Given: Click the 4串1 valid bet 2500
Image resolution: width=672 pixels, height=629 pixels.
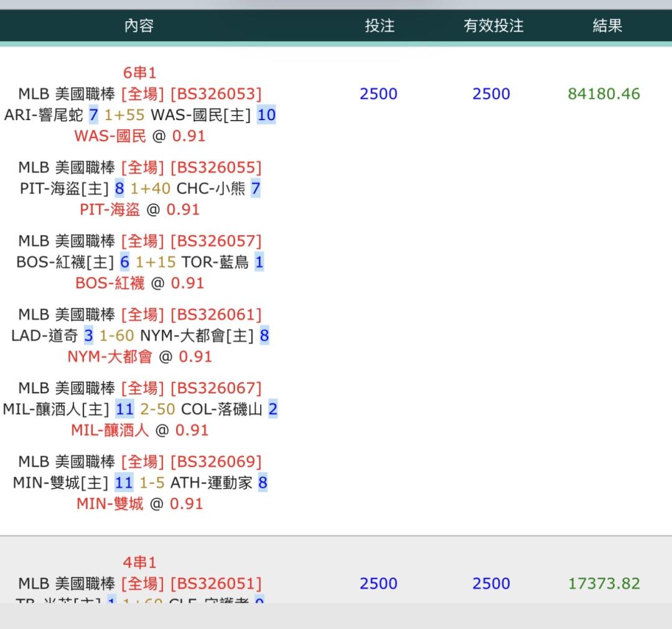Looking at the screenshot, I should click(491, 584).
